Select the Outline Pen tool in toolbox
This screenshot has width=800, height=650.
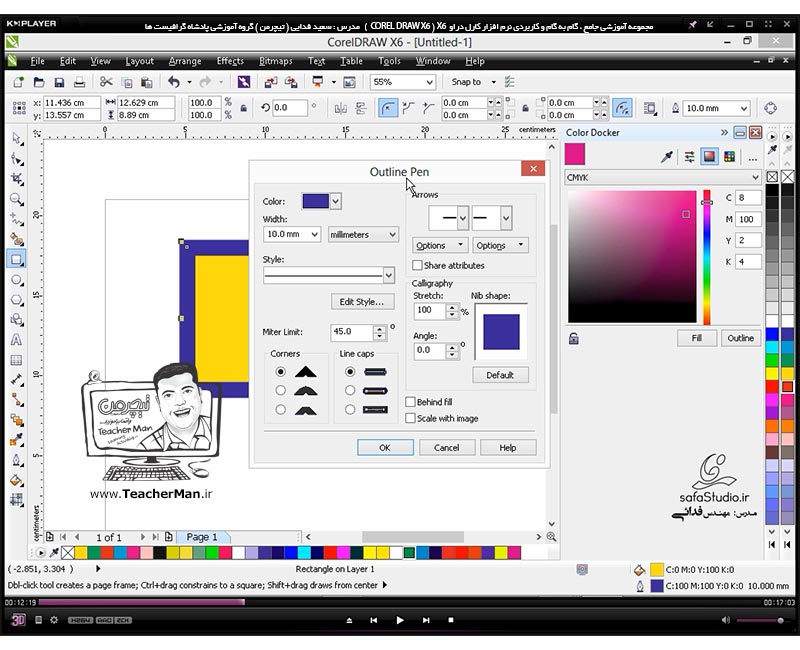[x=17, y=460]
